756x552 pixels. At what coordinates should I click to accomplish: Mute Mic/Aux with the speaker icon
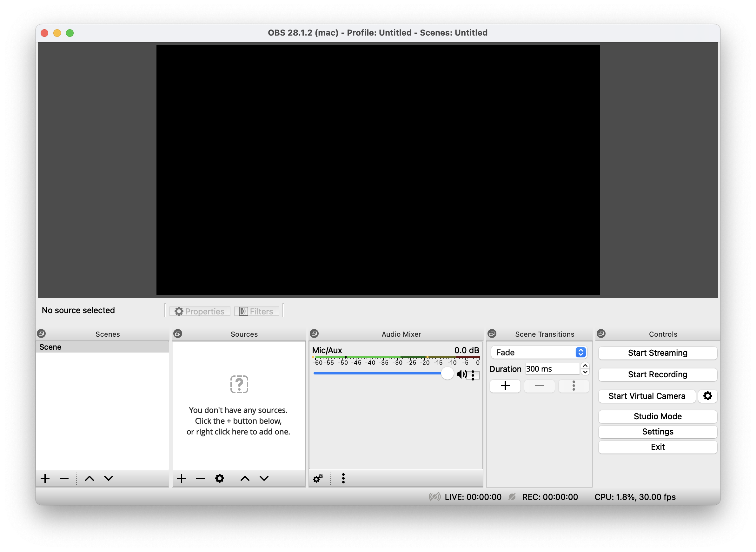pyautogui.click(x=462, y=374)
